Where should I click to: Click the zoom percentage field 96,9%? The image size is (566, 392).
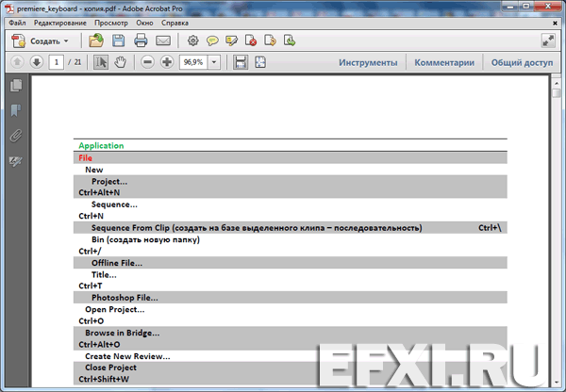pos(193,62)
